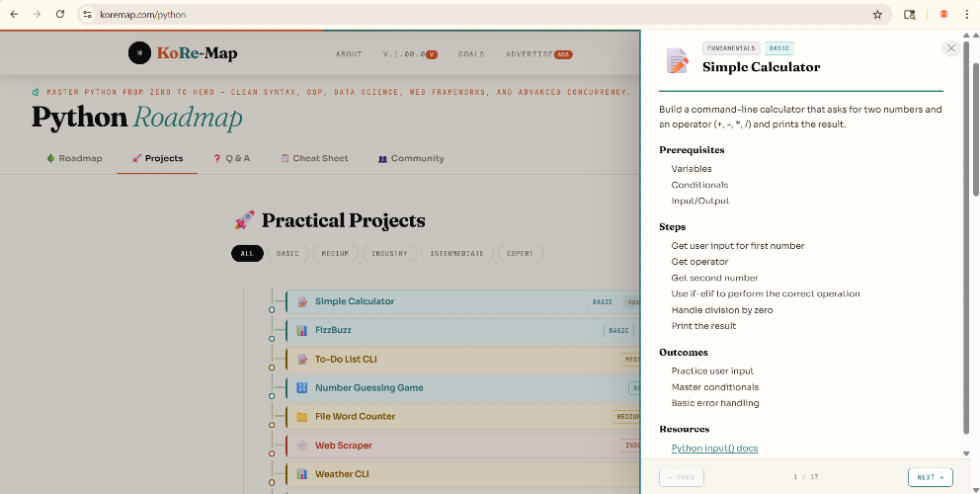Filter projects by BASIC chip

(287, 253)
